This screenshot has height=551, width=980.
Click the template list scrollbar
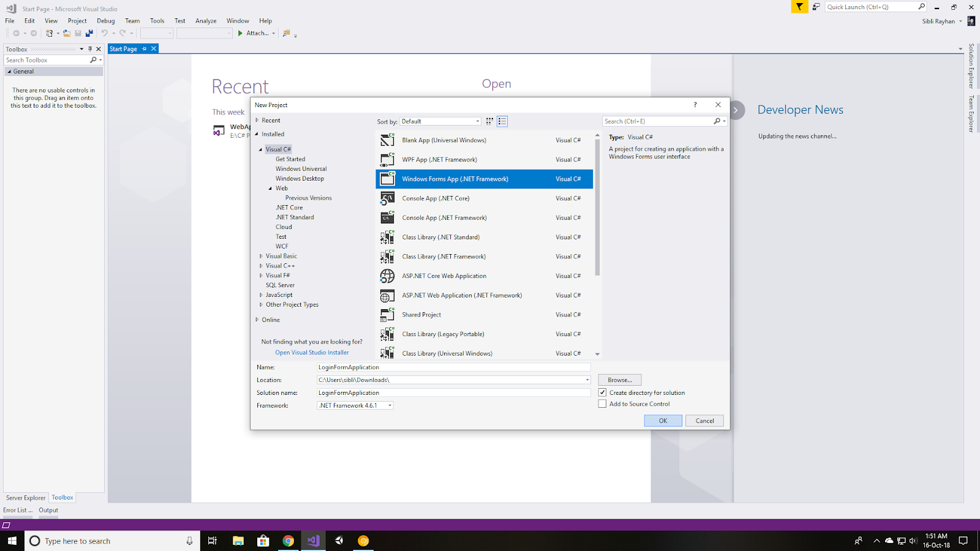click(597, 208)
